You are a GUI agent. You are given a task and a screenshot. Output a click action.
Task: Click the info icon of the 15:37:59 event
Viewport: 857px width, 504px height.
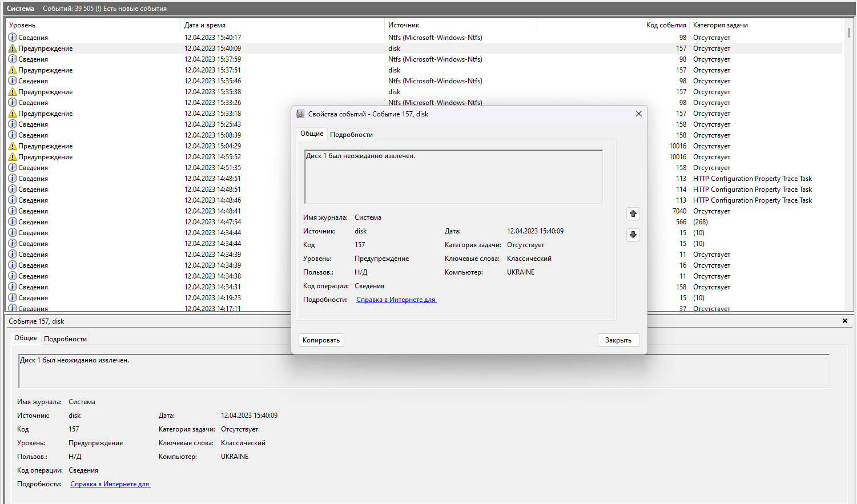click(13, 59)
